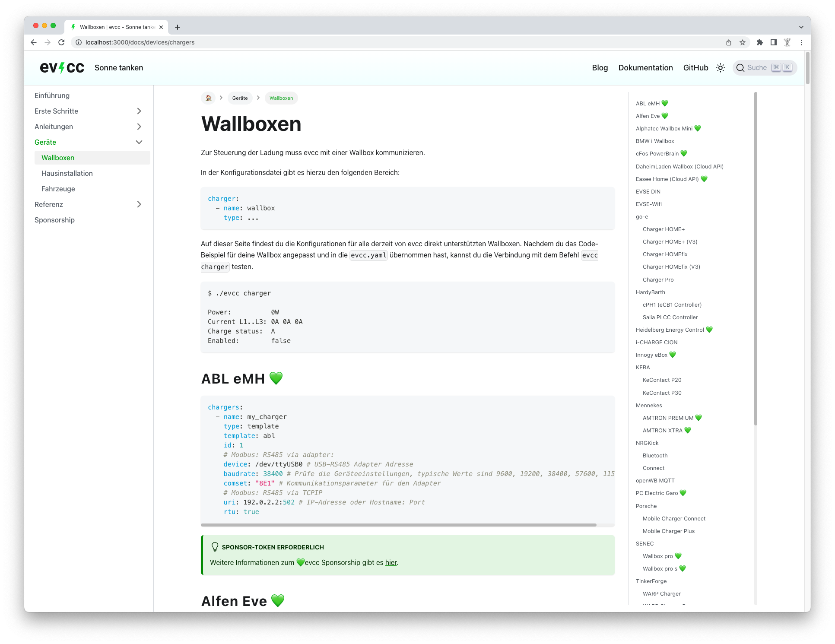835x644 pixels.
Task: Open the profile avatar icon in toolbar
Action: coord(787,42)
